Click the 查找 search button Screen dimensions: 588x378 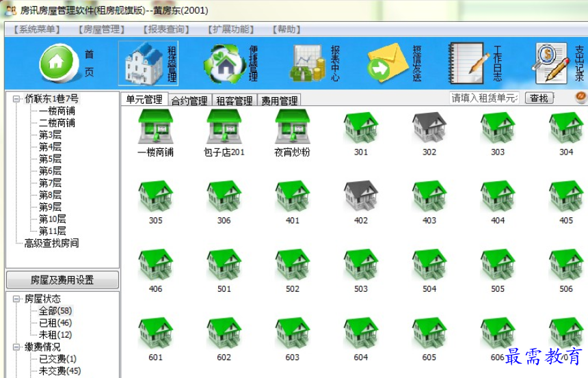[x=539, y=98]
